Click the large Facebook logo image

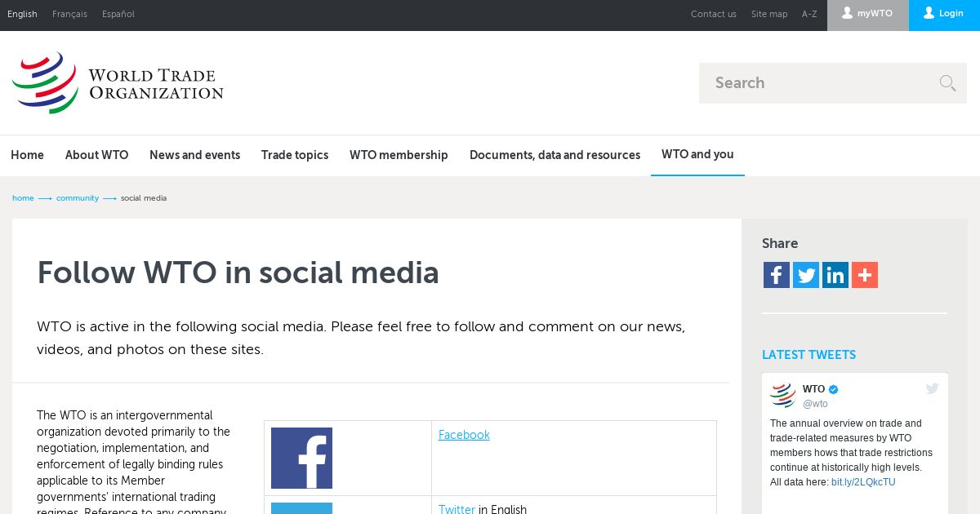coord(301,458)
